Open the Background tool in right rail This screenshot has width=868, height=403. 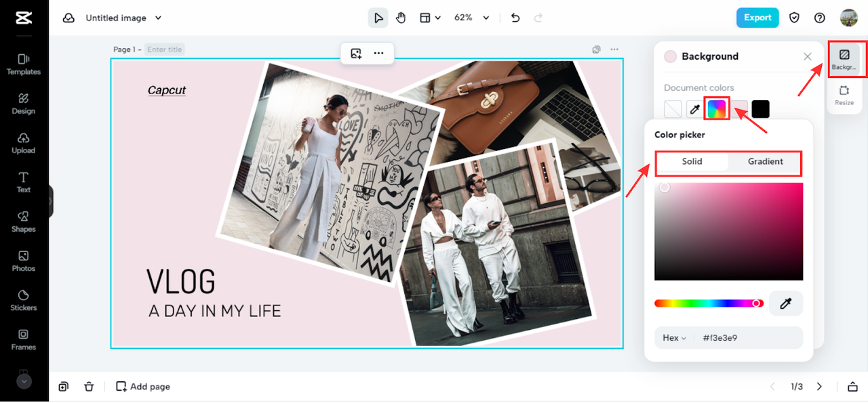[x=844, y=60]
